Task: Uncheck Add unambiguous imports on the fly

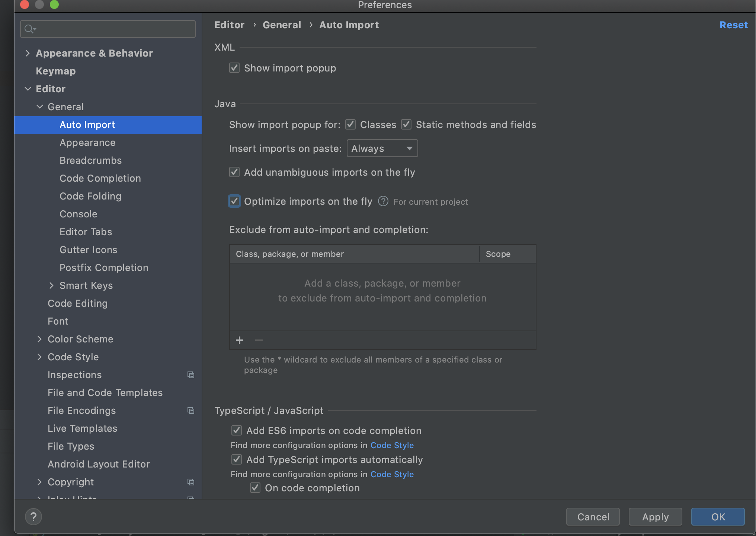Action: (234, 172)
